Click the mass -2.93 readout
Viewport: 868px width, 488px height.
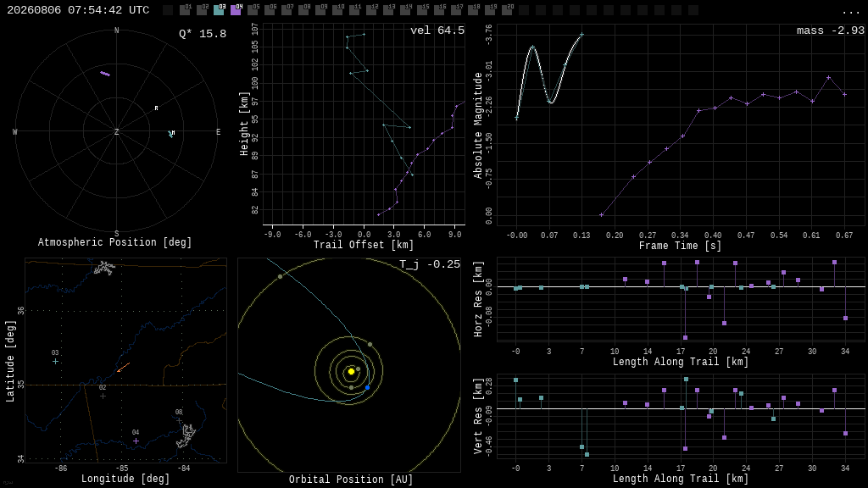click(831, 30)
